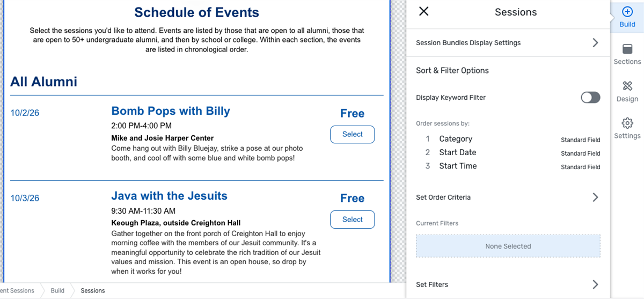Open the Design sidebar icon
The height and width of the screenshot is (299, 644).
click(x=627, y=91)
